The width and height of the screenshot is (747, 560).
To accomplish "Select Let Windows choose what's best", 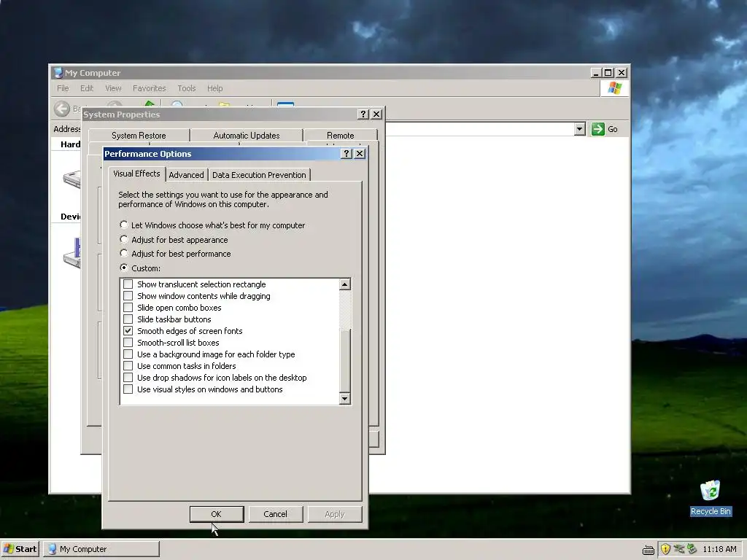I will (124, 225).
